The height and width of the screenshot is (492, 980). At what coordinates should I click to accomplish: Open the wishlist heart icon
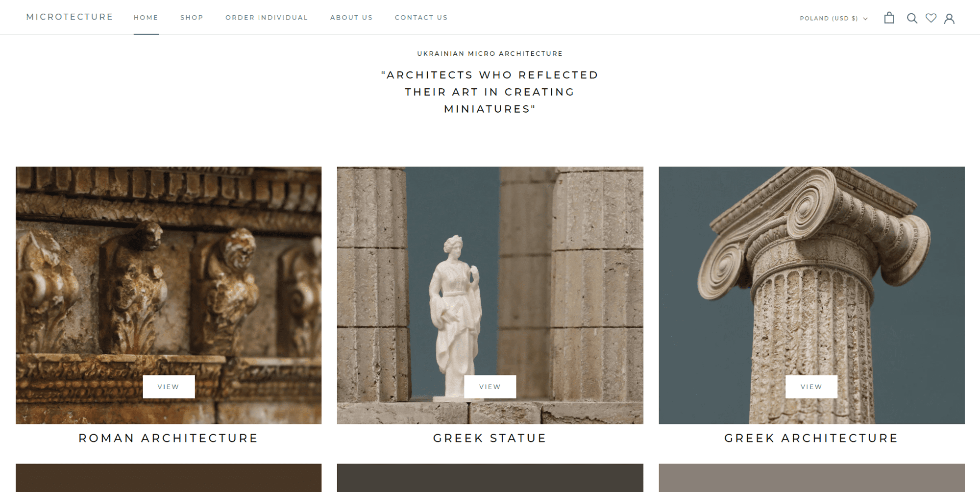(931, 18)
